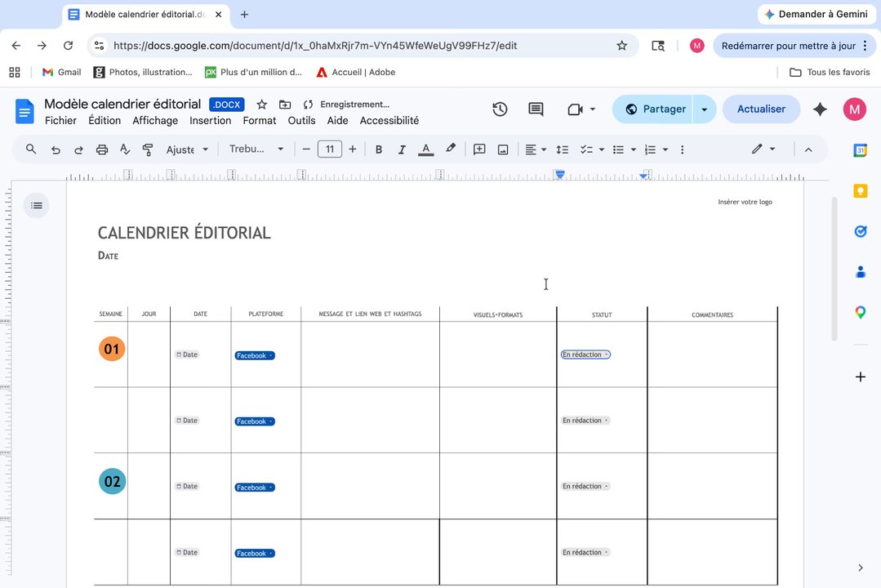The height and width of the screenshot is (588, 881).
Task: Click the Demander à Gemini button
Action: 817,14
